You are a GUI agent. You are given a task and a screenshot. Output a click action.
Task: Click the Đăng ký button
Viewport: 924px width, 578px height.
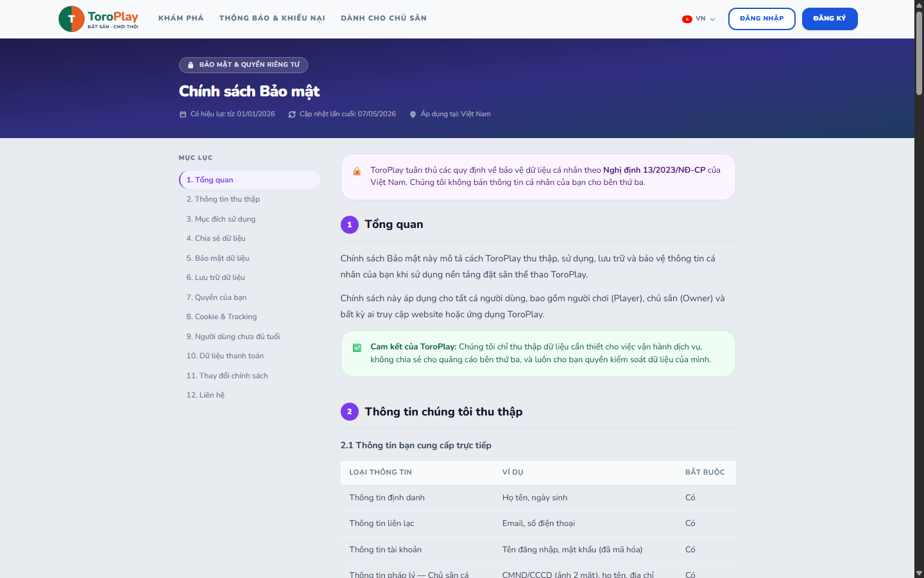coord(830,19)
